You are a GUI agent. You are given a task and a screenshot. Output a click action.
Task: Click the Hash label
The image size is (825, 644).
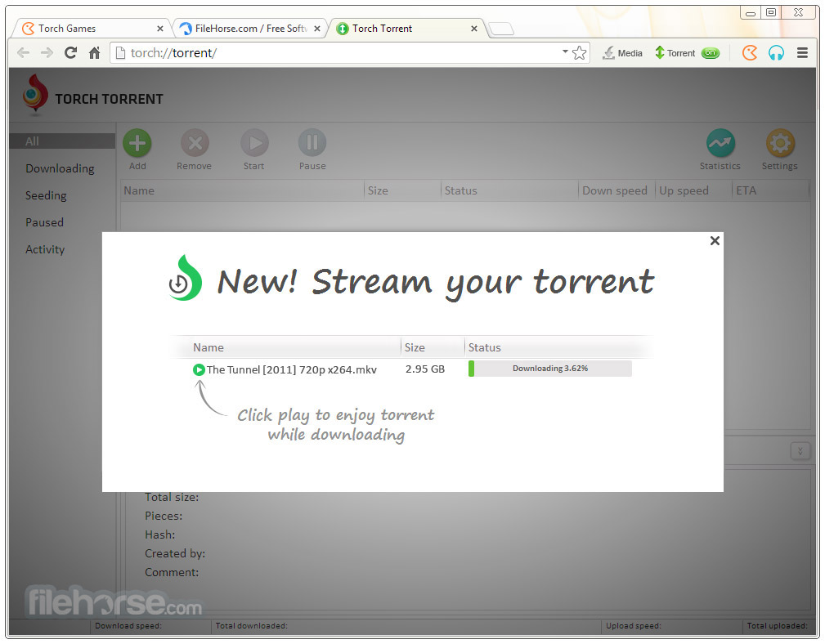(160, 534)
